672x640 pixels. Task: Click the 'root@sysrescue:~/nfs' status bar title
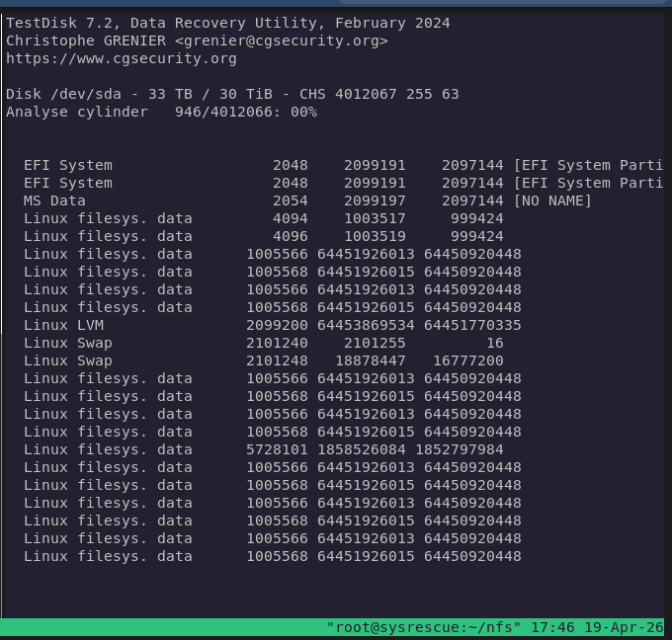[x=423, y=627]
